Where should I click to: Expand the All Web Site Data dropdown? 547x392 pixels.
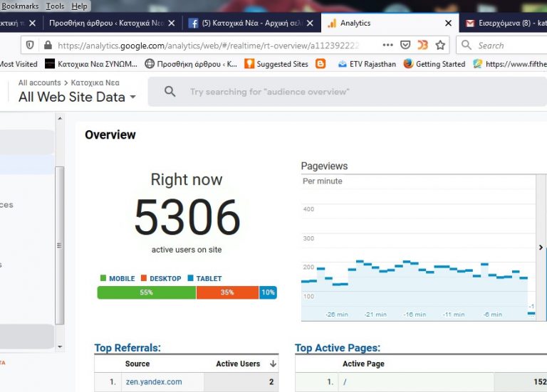point(132,97)
